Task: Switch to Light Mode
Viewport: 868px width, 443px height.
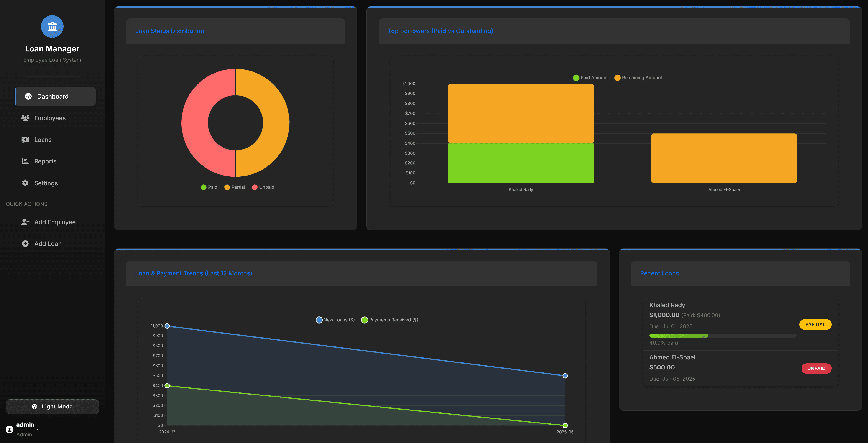Action: pyautogui.click(x=52, y=406)
